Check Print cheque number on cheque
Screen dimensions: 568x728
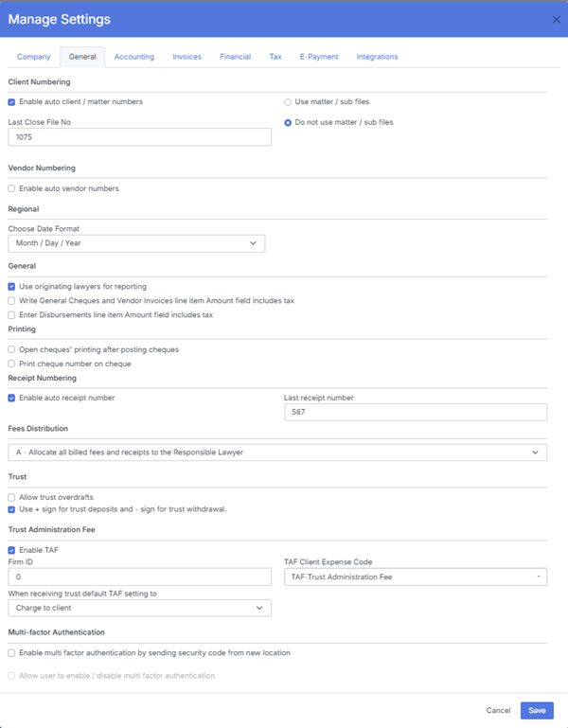click(x=11, y=364)
